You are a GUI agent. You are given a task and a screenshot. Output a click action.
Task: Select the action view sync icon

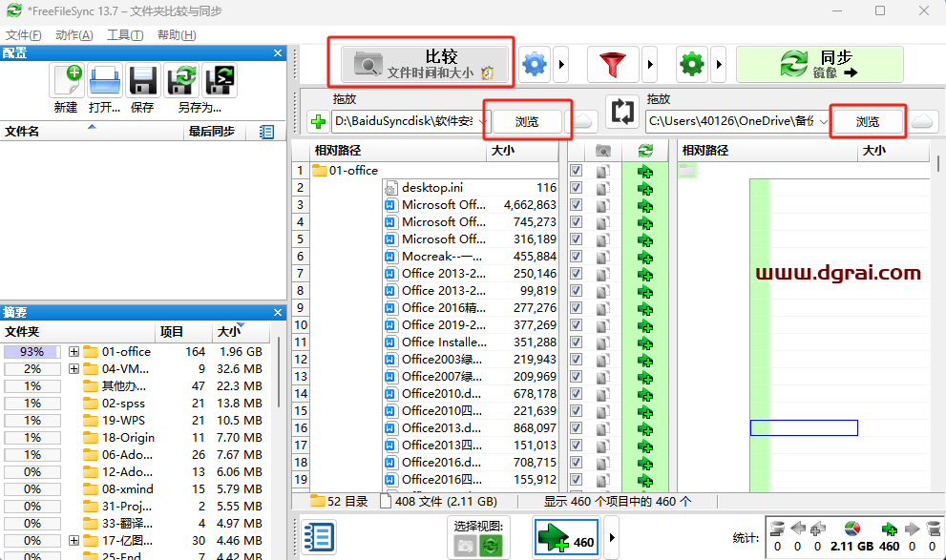pyautogui.click(x=491, y=546)
